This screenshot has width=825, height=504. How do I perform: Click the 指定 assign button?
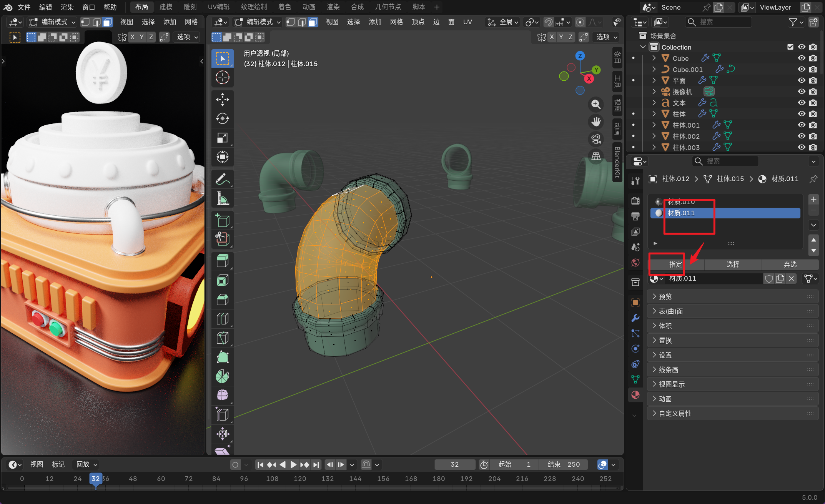tap(675, 264)
